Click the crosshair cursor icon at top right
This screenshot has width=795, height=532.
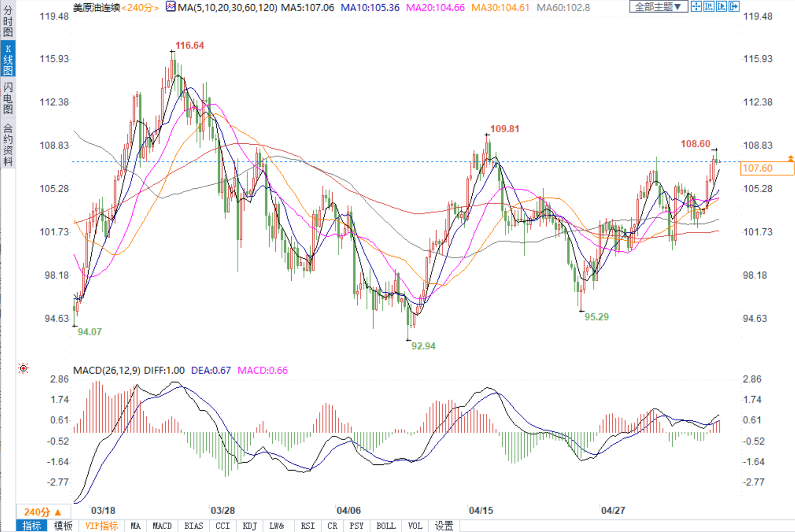(x=696, y=7)
